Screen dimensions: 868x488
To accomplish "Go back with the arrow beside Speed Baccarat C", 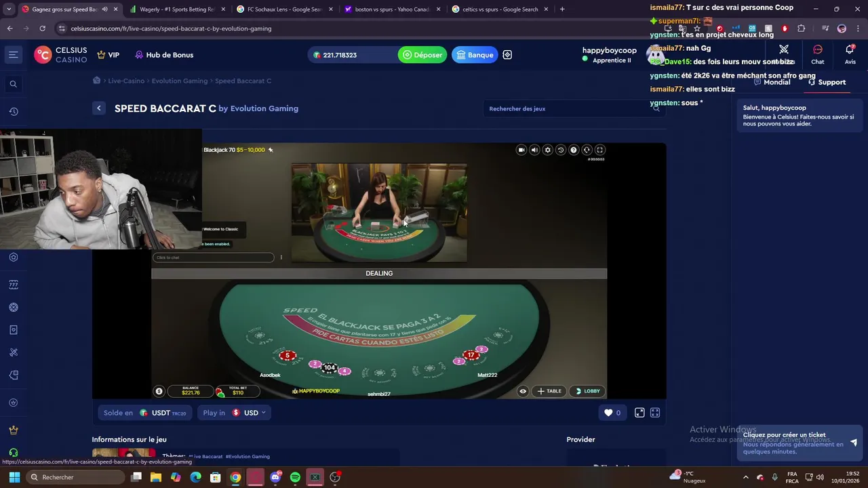I will pos(99,108).
